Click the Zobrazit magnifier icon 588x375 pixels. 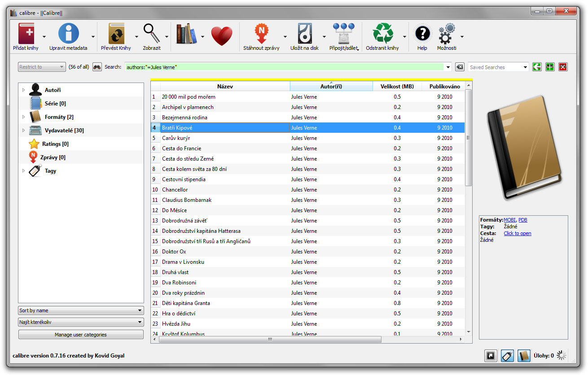[x=151, y=35]
